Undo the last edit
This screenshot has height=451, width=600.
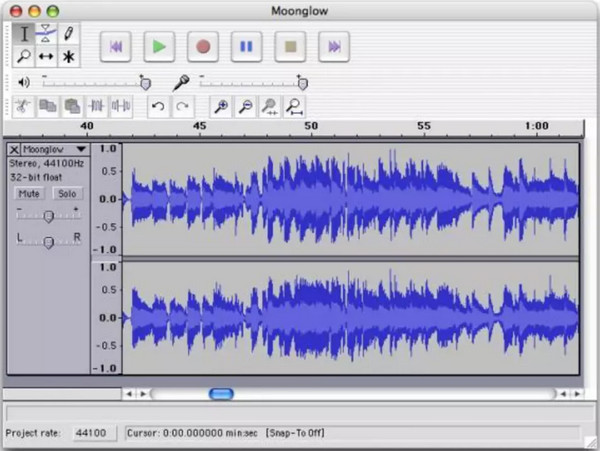tap(157, 107)
